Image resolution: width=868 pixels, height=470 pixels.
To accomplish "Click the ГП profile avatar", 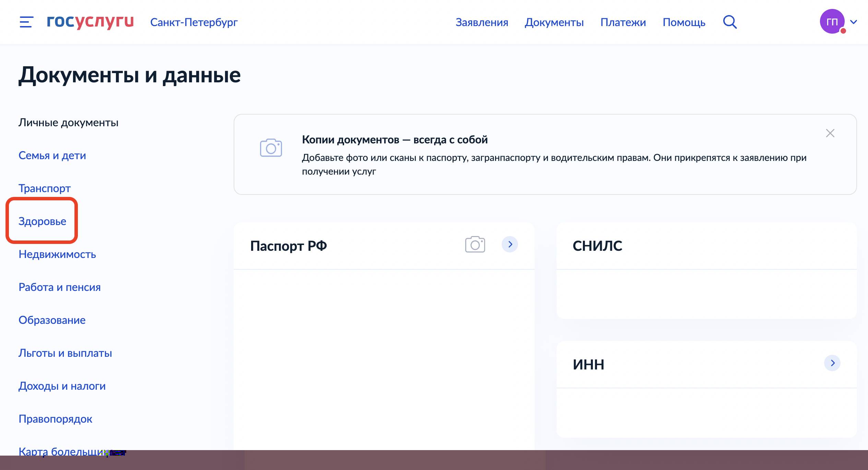I will coord(832,22).
